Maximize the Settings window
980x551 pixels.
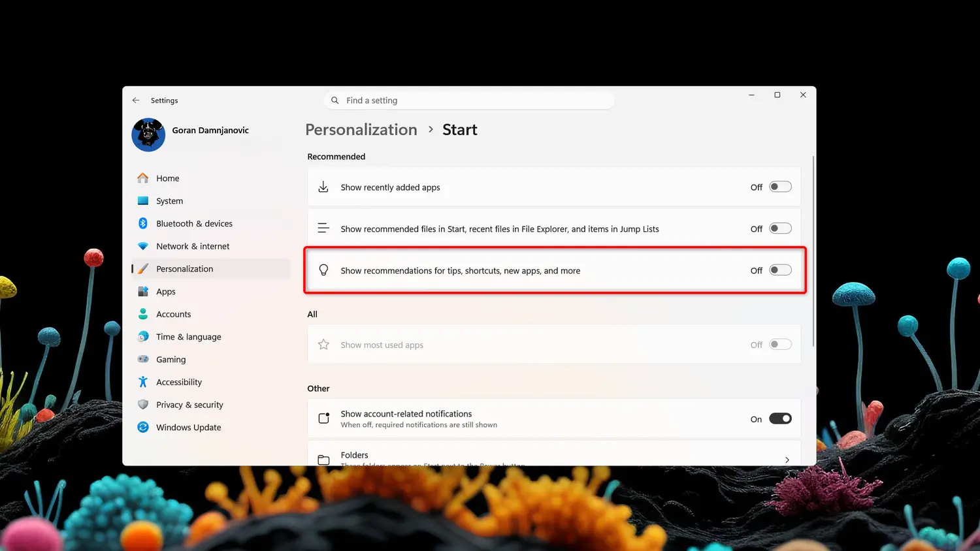point(777,95)
